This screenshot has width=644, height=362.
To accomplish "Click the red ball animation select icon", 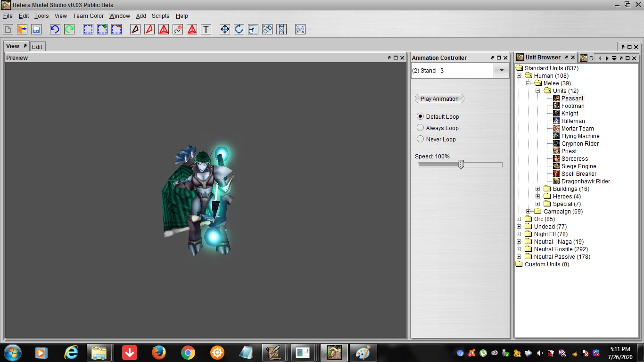I will [x=178, y=29].
